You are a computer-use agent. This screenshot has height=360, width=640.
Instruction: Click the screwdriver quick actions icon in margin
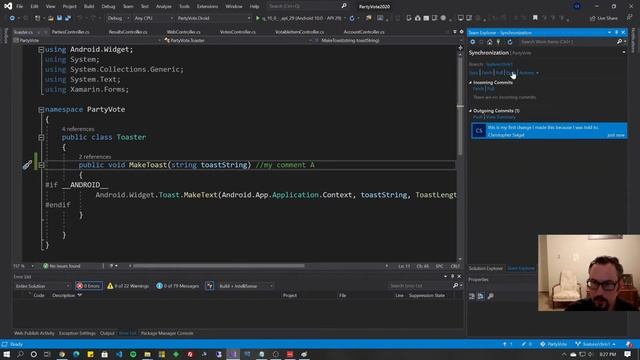pos(27,165)
